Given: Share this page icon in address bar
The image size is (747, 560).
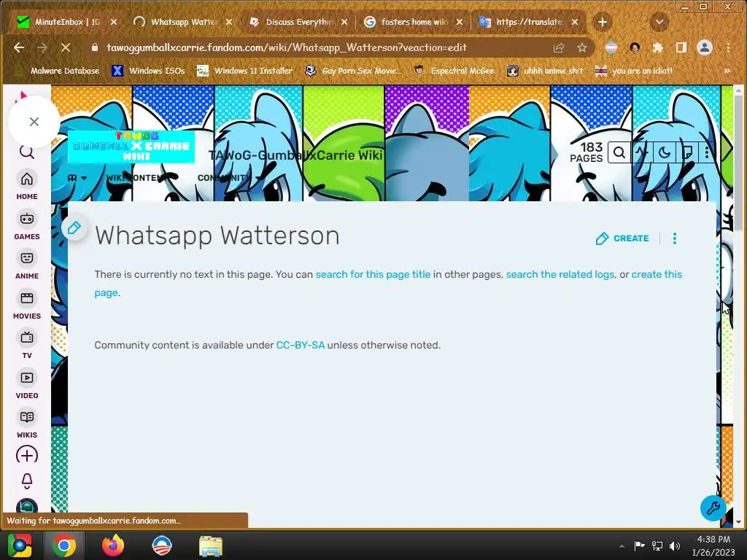Looking at the screenshot, I should (559, 47).
